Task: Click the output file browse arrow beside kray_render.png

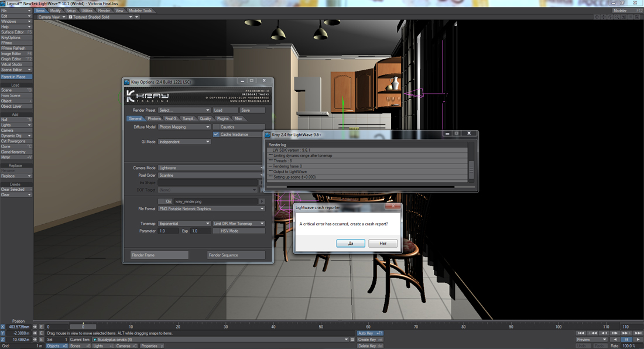Action: (261, 201)
